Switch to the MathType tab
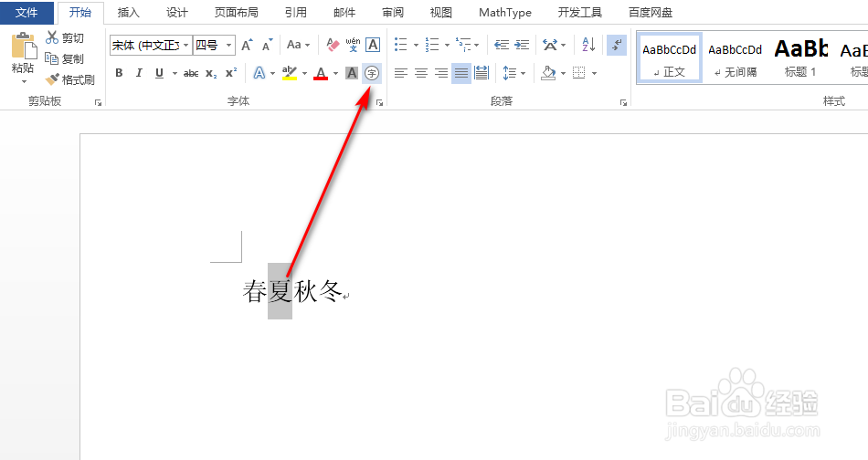868x460 pixels. [505, 12]
